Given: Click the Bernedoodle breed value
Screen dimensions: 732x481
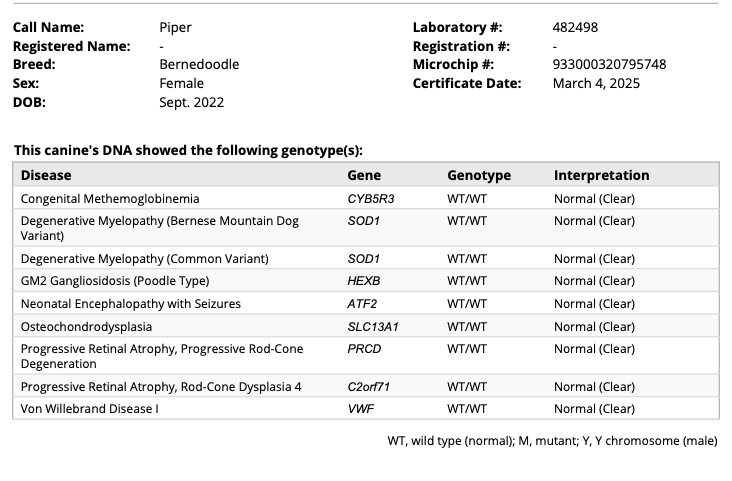Looking at the screenshot, I should point(199,64).
